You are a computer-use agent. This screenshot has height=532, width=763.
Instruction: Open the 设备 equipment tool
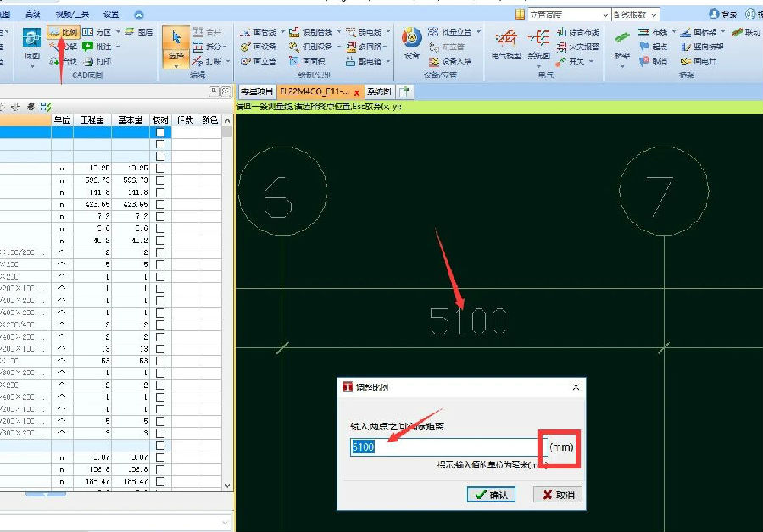[x=411, y=42]
